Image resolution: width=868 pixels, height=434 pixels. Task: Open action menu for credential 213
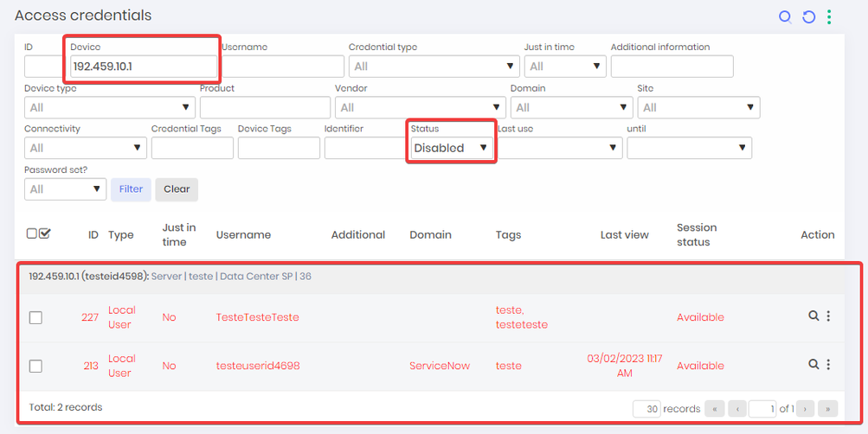828,364
